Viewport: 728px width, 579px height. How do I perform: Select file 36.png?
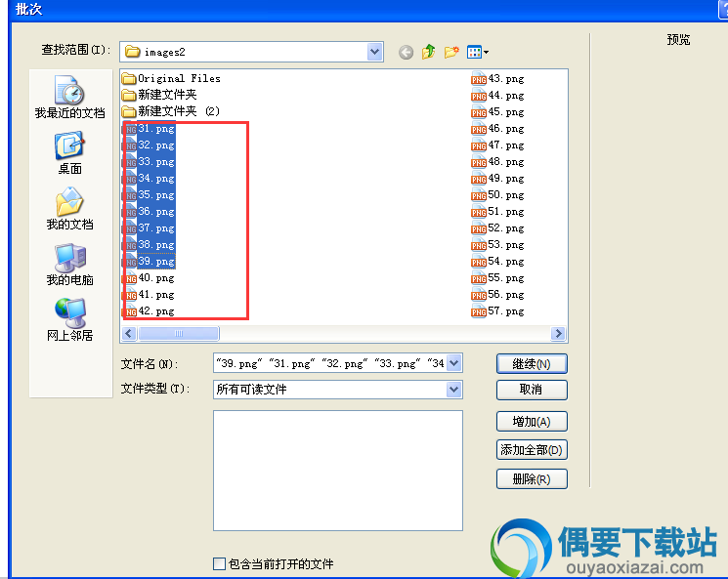click(150, 212)
